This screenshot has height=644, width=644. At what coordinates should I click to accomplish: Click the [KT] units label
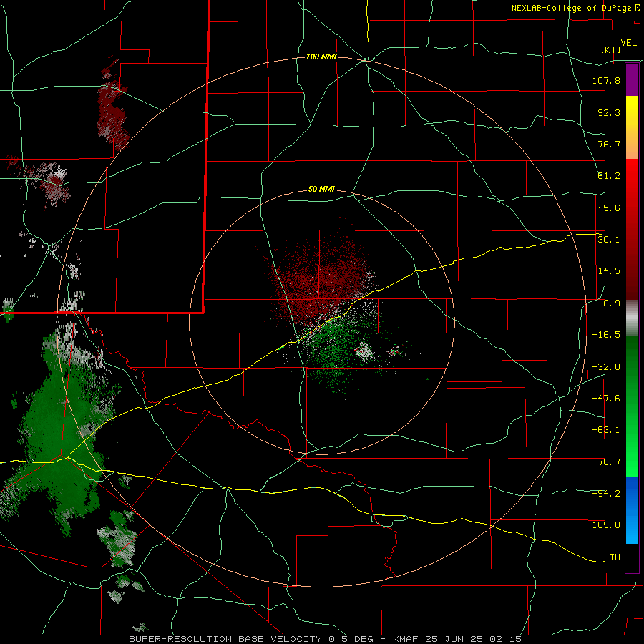click(610, 49)
